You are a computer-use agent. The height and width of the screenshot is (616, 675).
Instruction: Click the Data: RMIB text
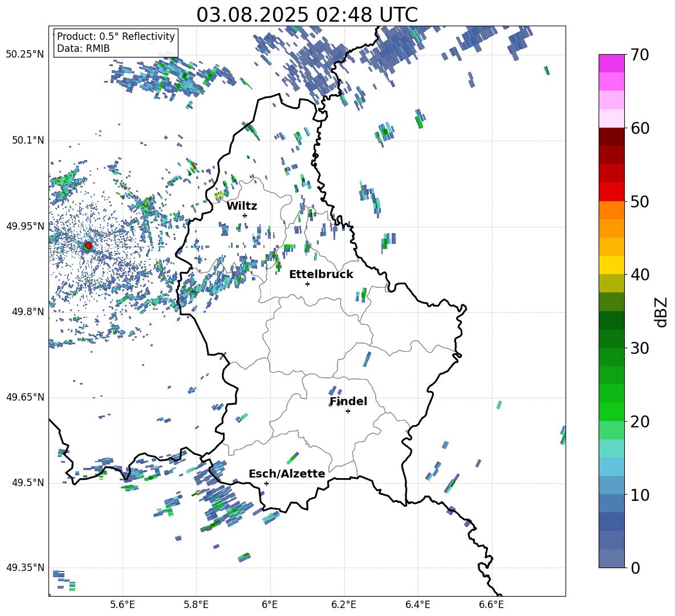[83, 48]
